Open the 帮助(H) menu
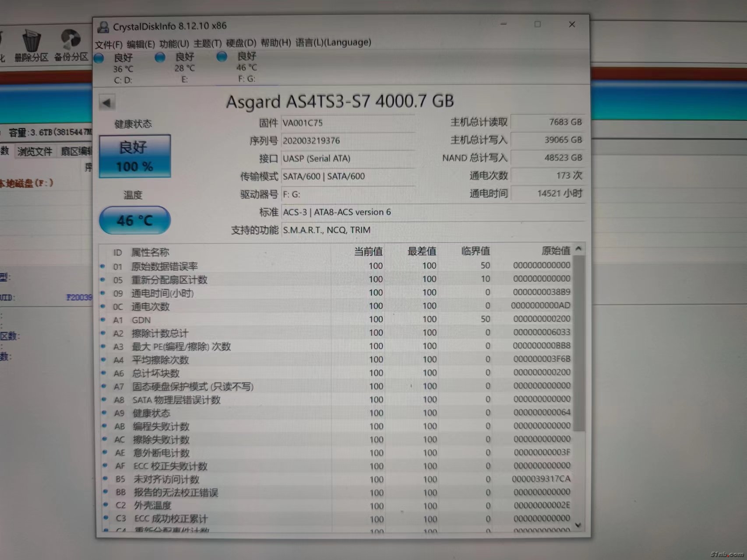Screen dimensions: 747x560 point(275,42)
